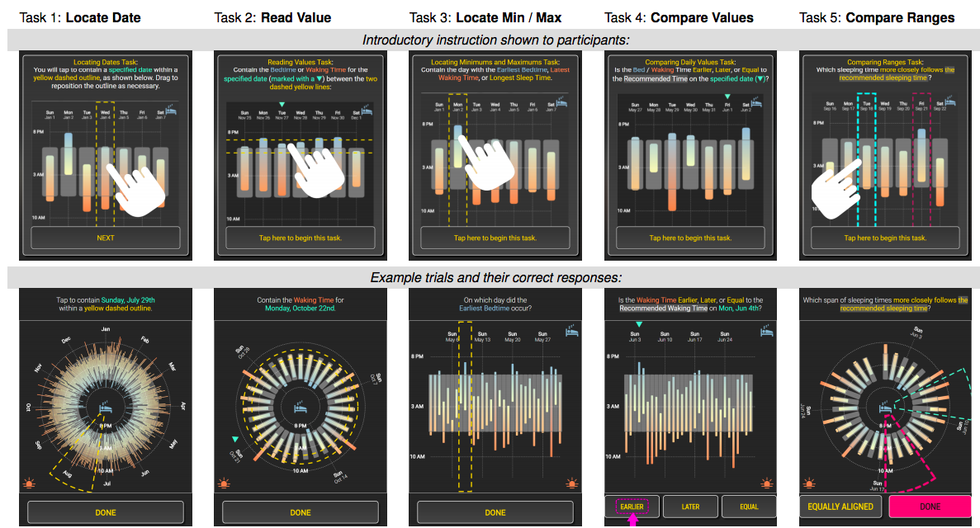This screenshot has width=980, height=528.
Task: Choose the EQUAL answer button
Action: [749, 506]
